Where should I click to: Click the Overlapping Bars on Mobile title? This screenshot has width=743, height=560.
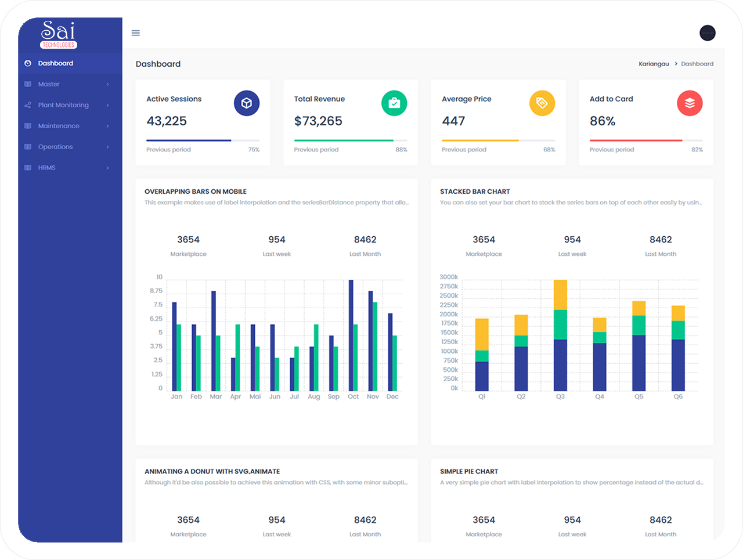pos(196,192)
